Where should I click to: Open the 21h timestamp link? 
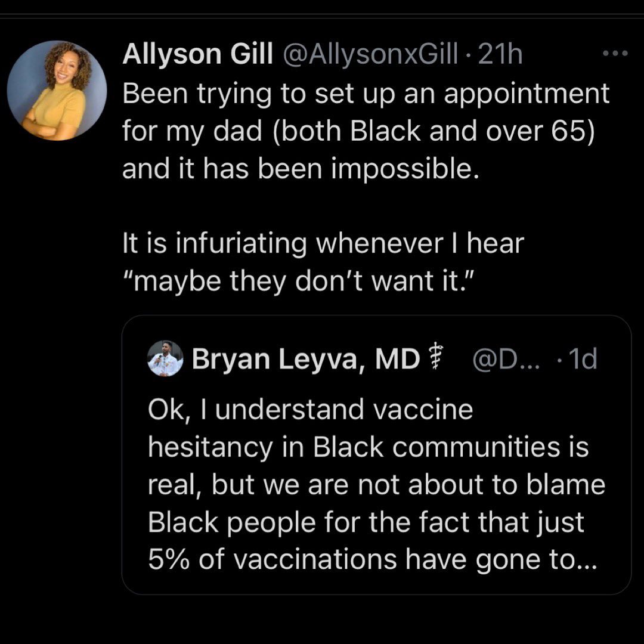tap(500, 55)
